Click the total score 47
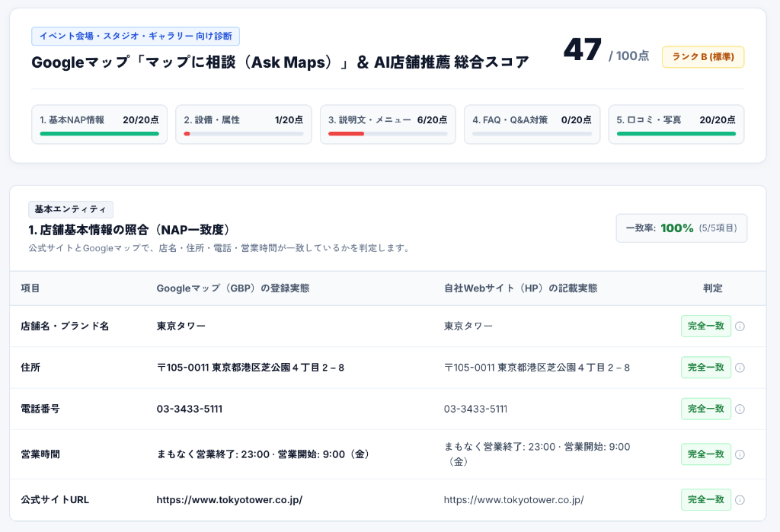This screenshot has height=532, width=780. coord(583,50)
